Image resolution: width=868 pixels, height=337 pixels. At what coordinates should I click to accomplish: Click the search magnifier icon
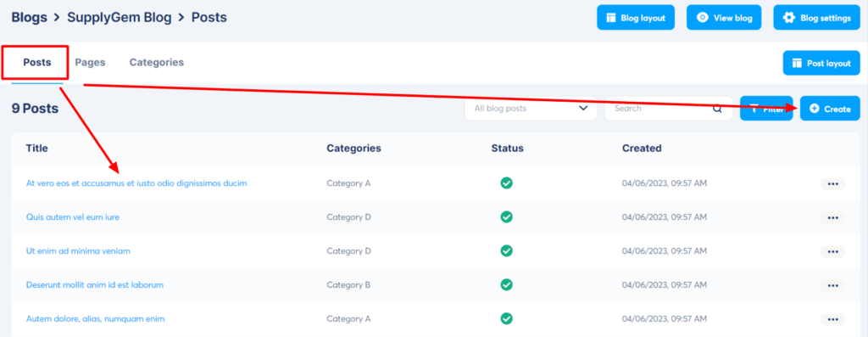(x=717, y=109)
